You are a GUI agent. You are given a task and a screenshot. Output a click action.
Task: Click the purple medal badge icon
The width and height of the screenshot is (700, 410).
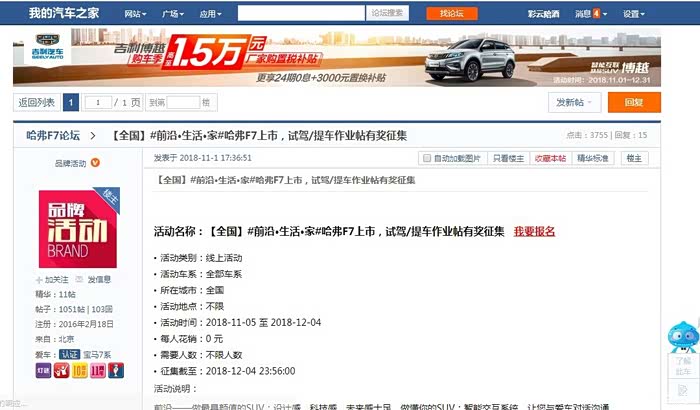[x=43, y=371]
